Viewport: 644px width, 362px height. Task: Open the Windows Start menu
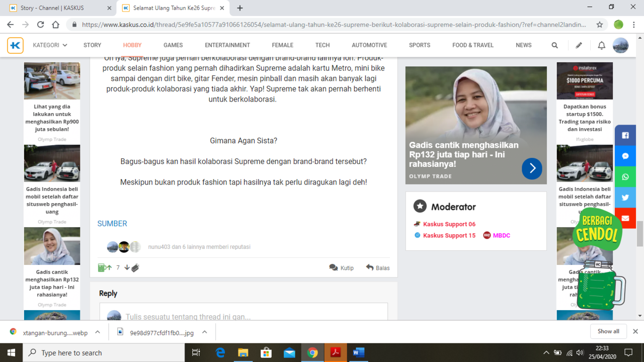(x=11, y=353)
